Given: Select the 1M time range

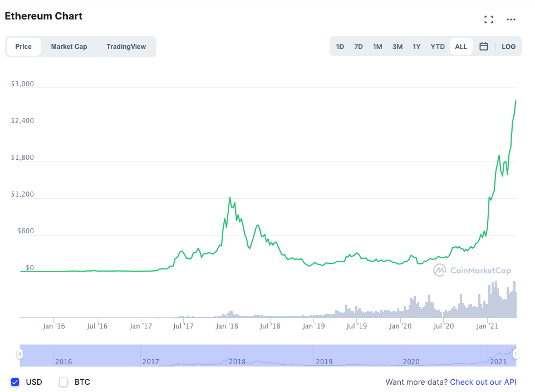Looking at the screenshot, I should (377, 47).
